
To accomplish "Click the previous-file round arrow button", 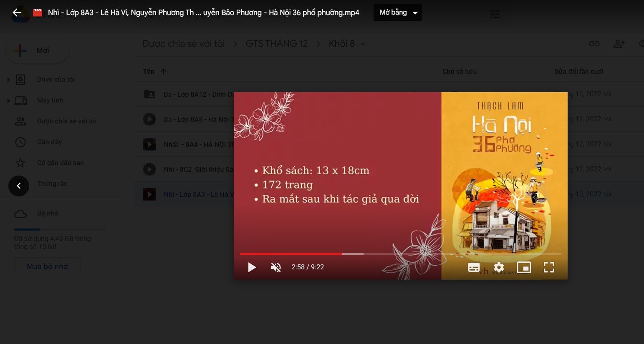I will tap(19, 186).
